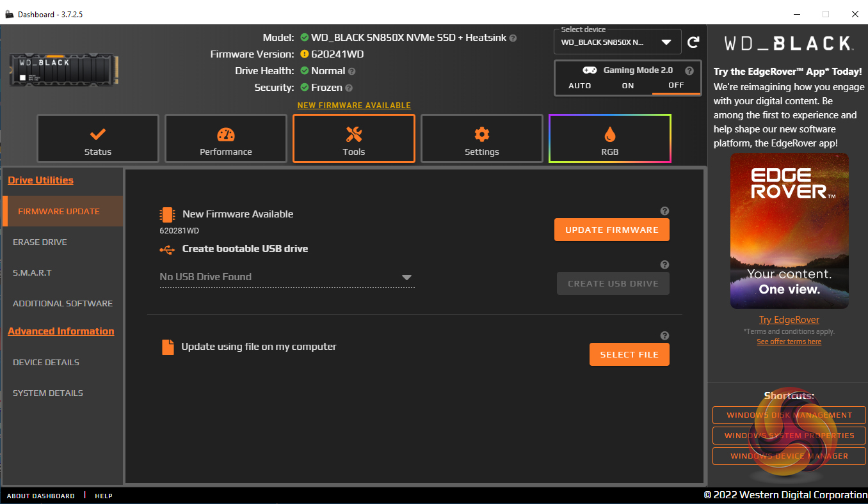Click the USB symbol icon
868x504 pixels.
pyautogui.click(x=166, y=249)
